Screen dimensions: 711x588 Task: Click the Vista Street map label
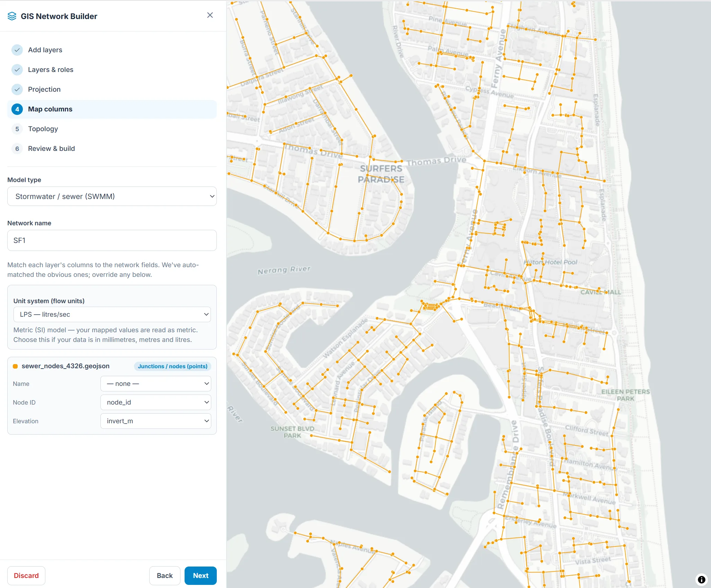click(x=593, y=560)
